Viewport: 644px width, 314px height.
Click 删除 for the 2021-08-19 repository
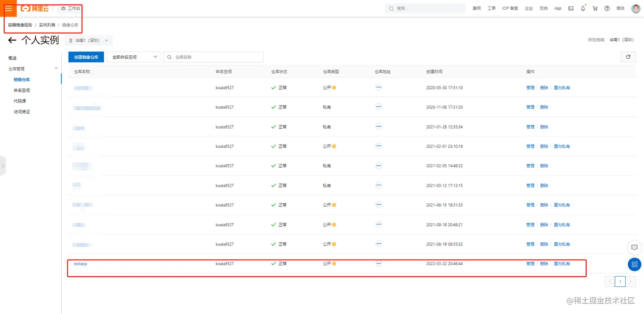click(544, 244)
